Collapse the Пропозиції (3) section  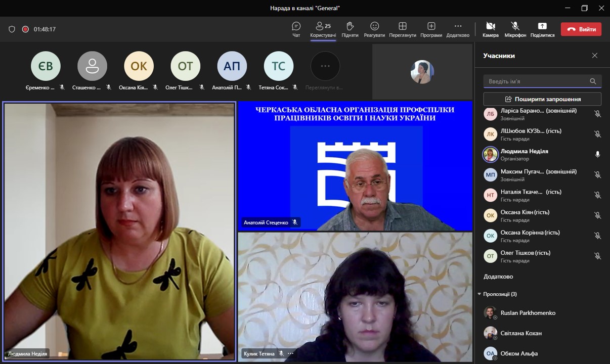click(480, 294)
